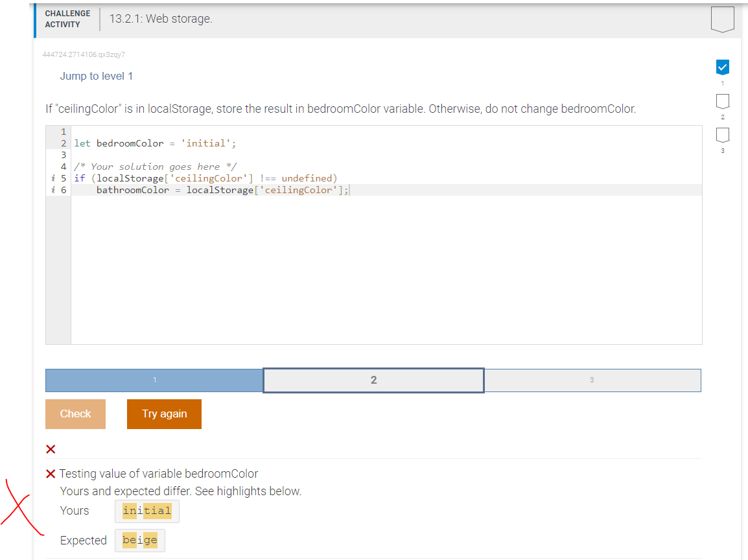This screenshot has height=560, width=748.
Task: Select the highlighted segment 2 level indicator
Action: coord(373,380)
